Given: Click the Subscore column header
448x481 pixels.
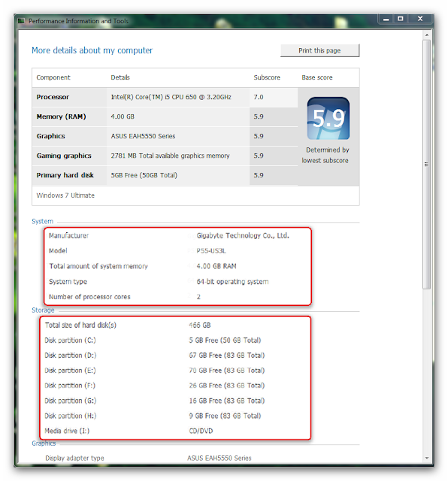Looking at the screenshot, I should pyautogui.click(x=267, y=77).
